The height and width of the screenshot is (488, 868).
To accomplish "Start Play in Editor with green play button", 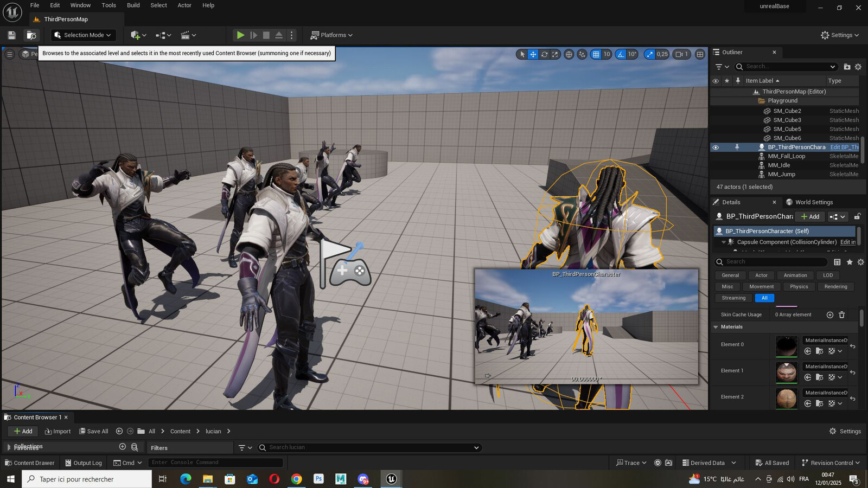I will pos(240,35).
